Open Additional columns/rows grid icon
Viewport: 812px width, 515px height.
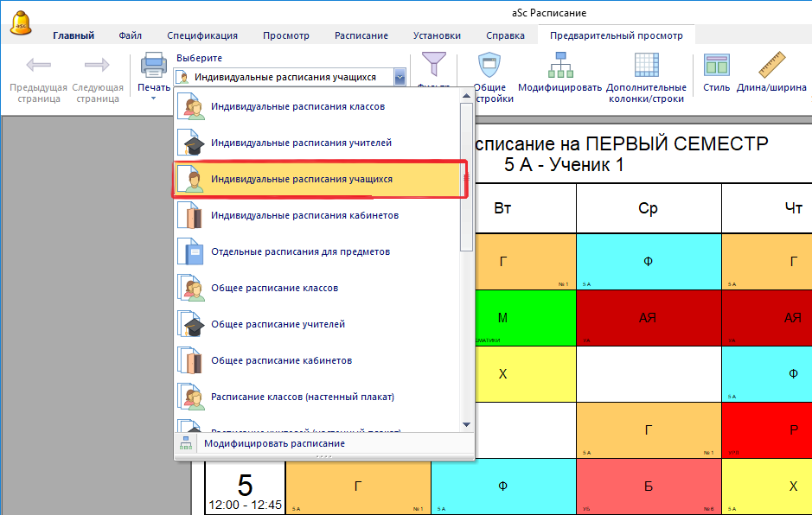[x=646, y=66]
